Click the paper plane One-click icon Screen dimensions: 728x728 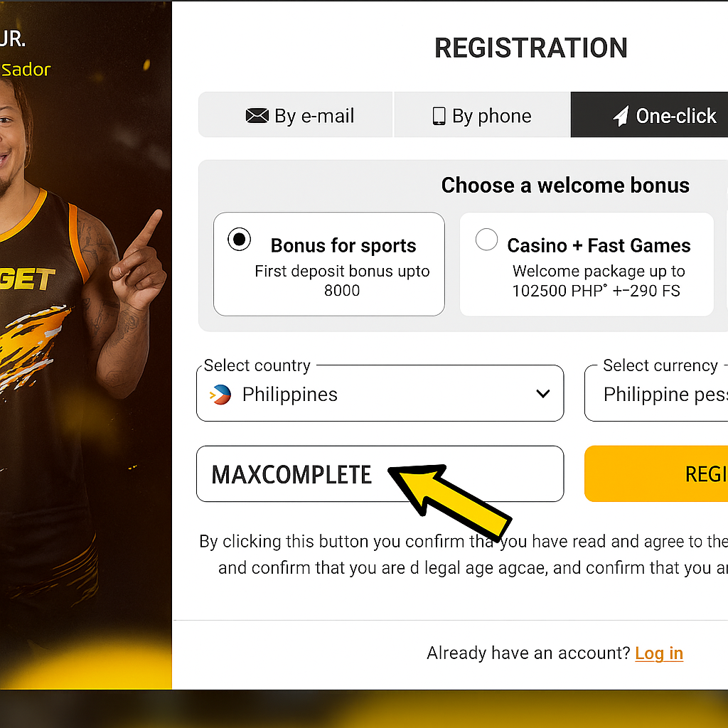tap(621, 116)
